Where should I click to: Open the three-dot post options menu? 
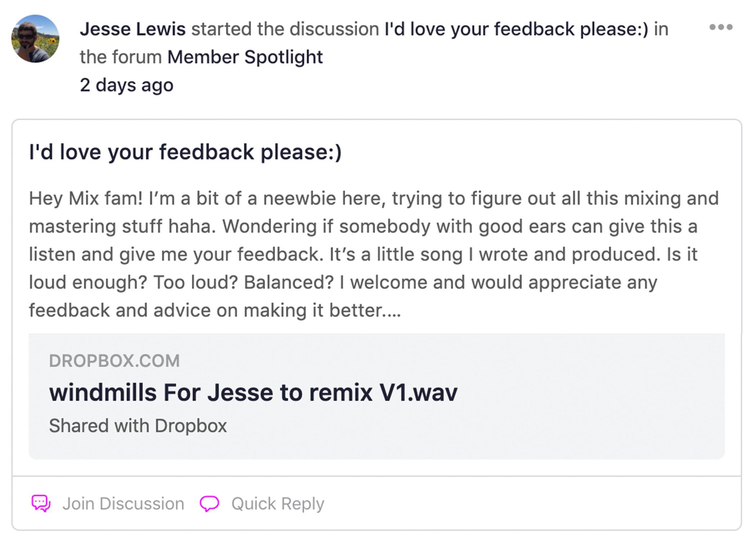(721, 27)
